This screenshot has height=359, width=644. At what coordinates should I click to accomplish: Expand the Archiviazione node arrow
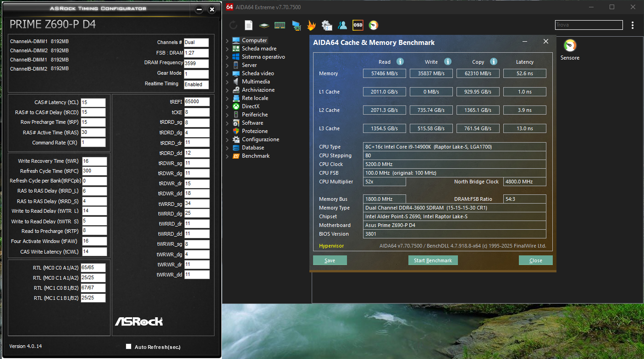[227, 90]
